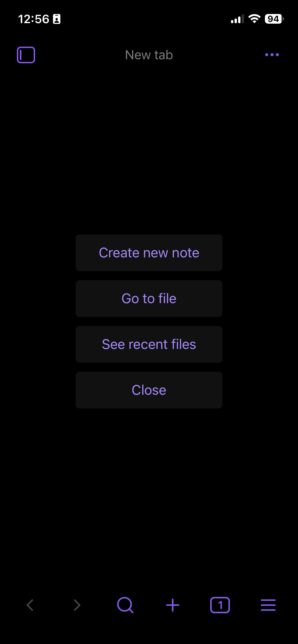
Task: Open search with the magnifier icon
Action: (x=125, y=605)
